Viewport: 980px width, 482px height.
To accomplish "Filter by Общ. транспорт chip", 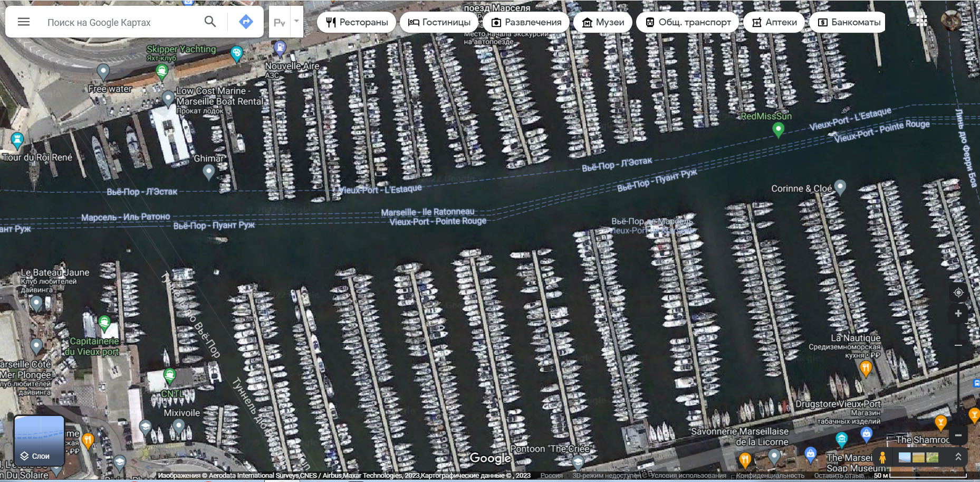I will 687,22.
